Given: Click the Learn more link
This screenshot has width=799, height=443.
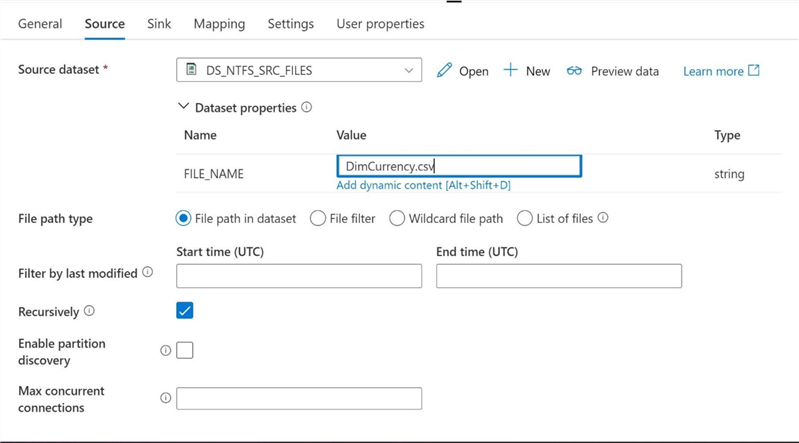Looking at the screenshot, I should pyautogui.click(x=720, y=71).
